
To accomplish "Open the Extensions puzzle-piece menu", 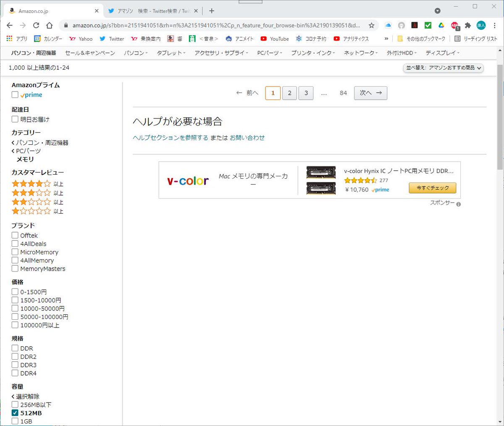I will point(468,25).
